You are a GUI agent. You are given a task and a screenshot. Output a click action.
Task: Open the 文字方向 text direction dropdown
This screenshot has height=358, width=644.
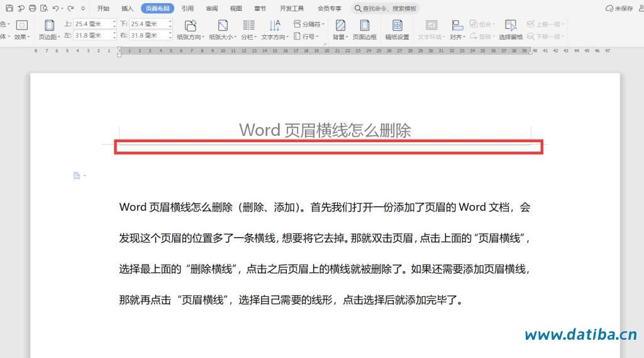pyautogui.click(x=275, y=30)
